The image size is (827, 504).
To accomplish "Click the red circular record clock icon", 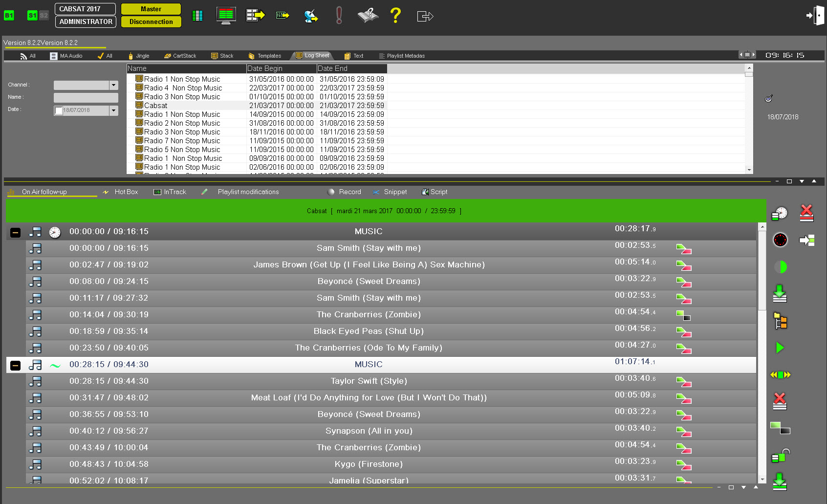I will coord(780,240).
